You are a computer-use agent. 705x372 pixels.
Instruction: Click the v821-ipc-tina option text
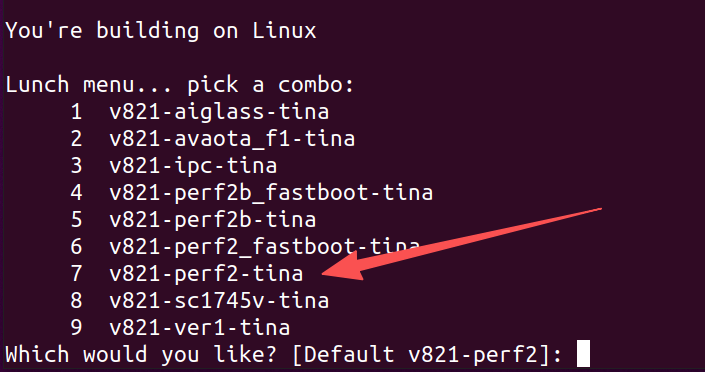(x=193, y=166)
